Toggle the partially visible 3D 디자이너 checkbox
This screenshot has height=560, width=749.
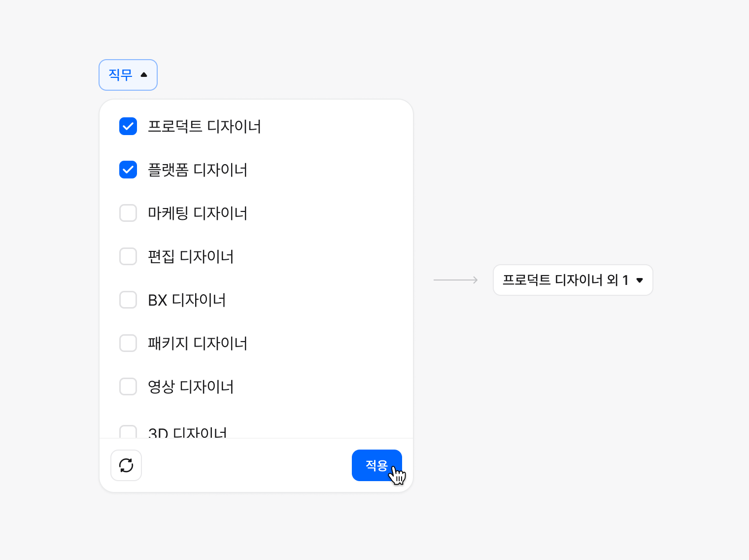tap(128, 432)
